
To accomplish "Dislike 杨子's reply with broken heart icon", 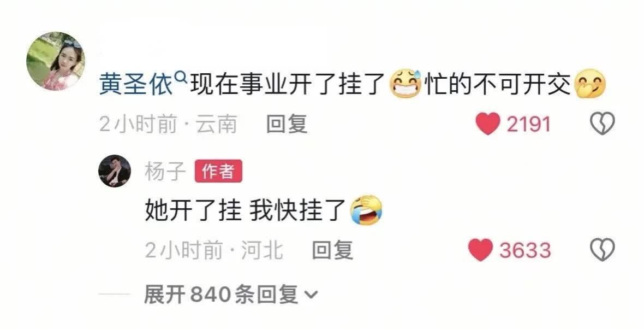I will pos(602,250).
